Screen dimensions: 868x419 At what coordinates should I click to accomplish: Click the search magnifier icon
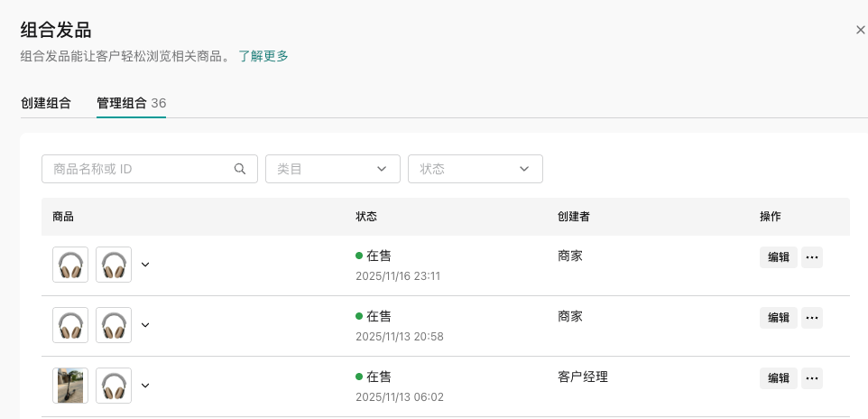pyautogui.click(x=240, y=168)
